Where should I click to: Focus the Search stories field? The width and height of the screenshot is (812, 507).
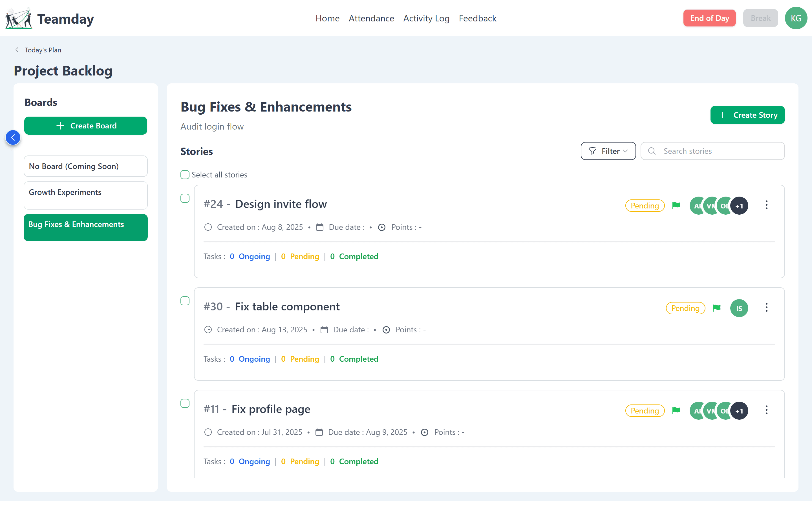tap(712, 151)
